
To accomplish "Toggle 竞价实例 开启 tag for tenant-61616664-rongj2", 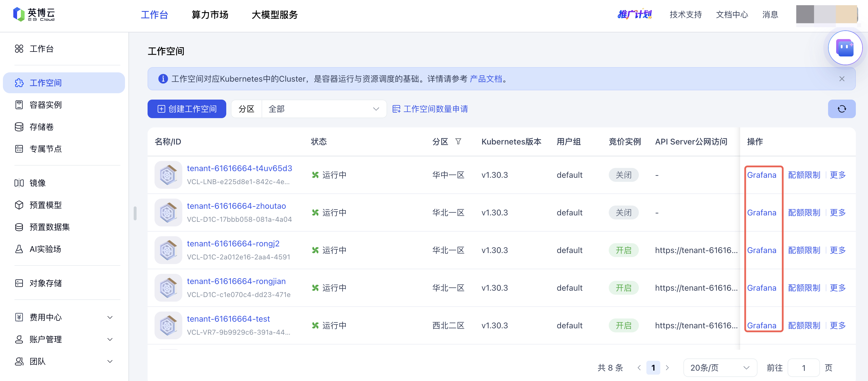I will pyautogui.click(x=623, y=250).
